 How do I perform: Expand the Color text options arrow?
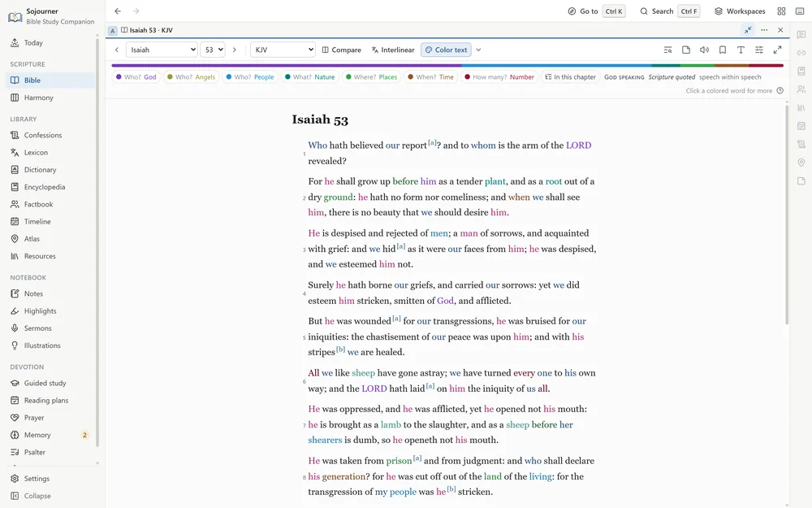click(x=478, y=50)
